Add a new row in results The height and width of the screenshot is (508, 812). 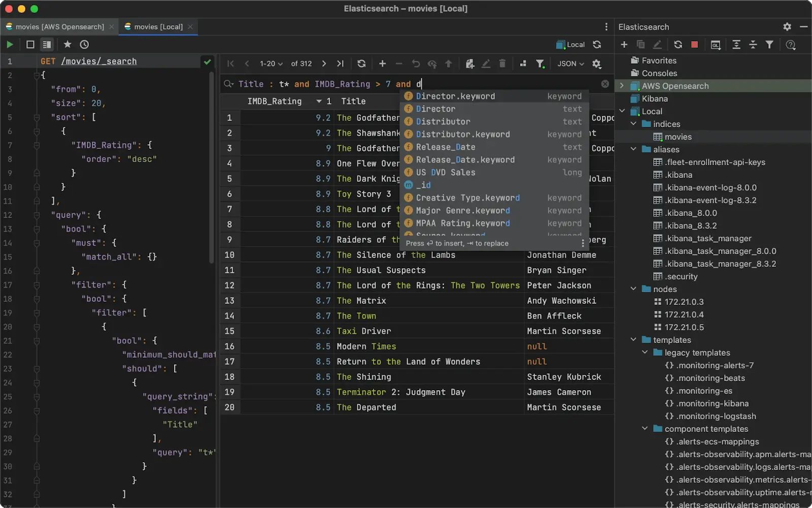click(x=383, y=63)
